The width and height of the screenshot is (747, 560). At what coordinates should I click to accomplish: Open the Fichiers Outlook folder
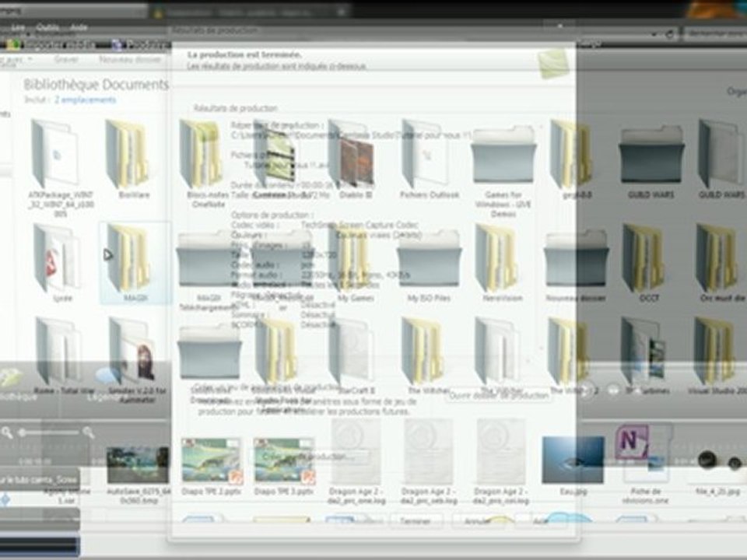(x=429, y=159)
